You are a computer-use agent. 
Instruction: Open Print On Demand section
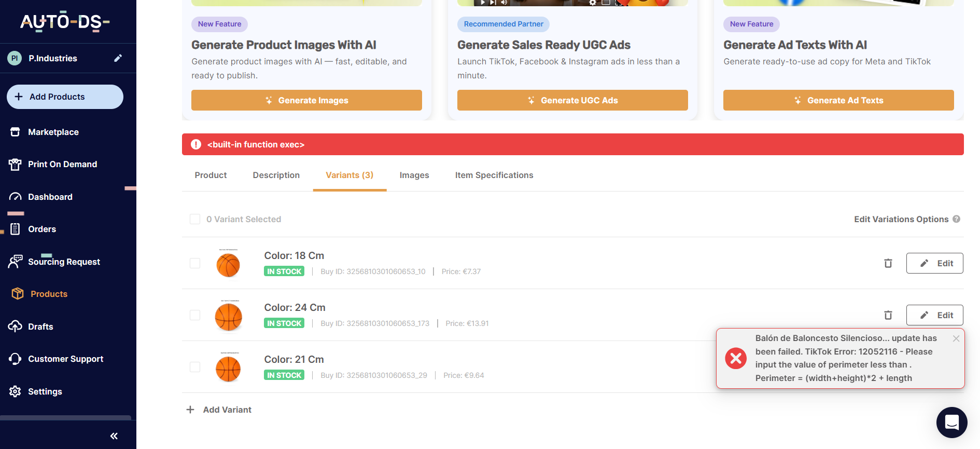[62, 164]
